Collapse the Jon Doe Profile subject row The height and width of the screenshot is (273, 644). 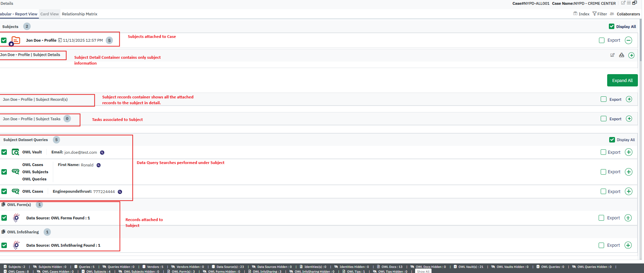[x=628, y=40]
